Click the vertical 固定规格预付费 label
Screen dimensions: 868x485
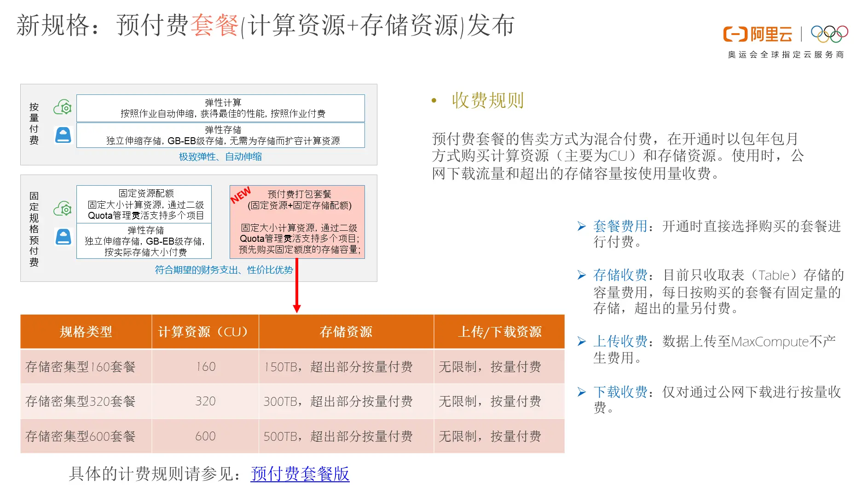point(34,229)
